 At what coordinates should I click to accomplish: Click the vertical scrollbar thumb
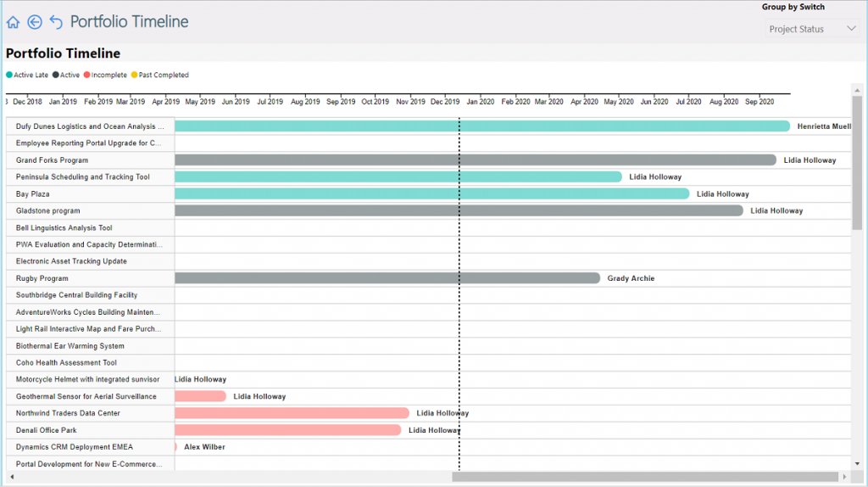click(x=857, y=163)
